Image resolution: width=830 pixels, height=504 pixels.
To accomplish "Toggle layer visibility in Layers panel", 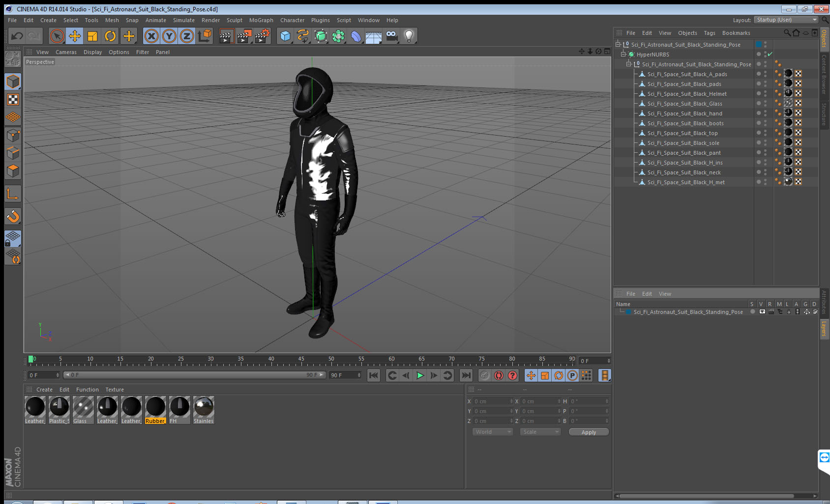I will pos(762,312).
